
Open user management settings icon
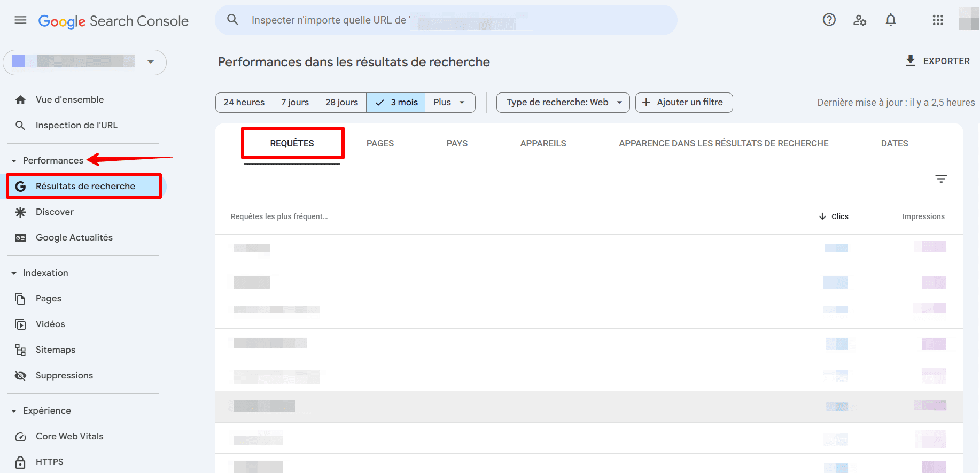pos(860,20)
